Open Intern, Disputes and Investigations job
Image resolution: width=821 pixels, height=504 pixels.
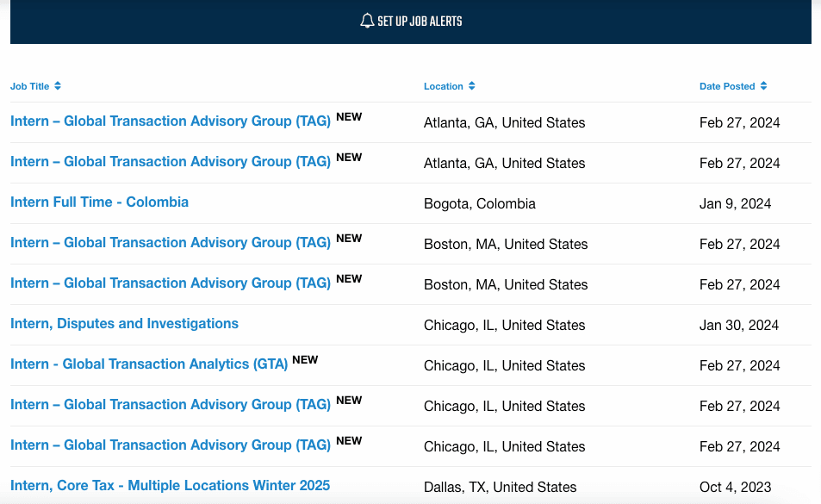click(124, 324)
